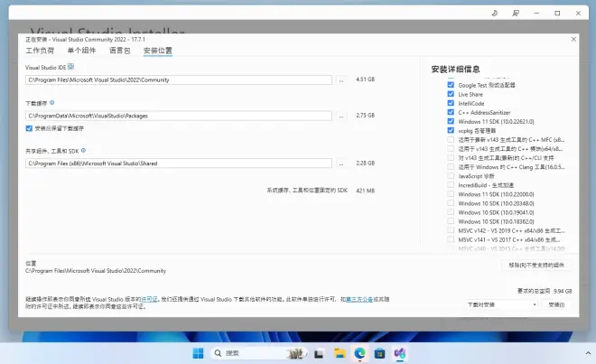The image size is (596, 364).
Task: Browse for download cache Packages folder
Action: coord(341,116)
